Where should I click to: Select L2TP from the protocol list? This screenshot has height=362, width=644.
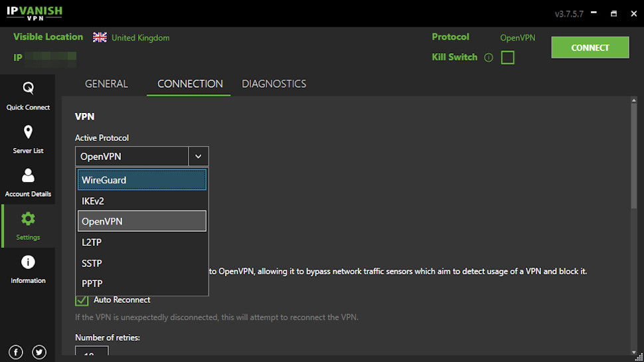point(142,242)
